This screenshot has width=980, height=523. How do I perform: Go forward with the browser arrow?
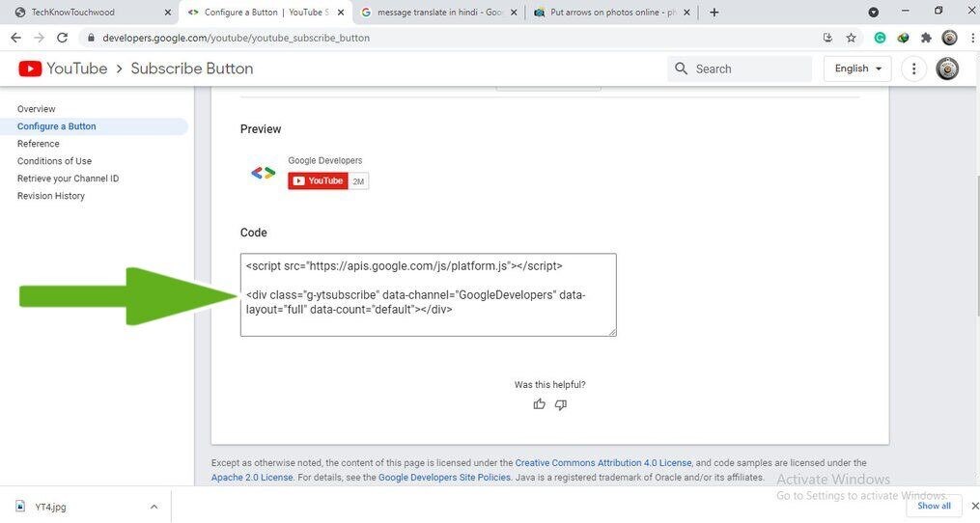[39, 38]
